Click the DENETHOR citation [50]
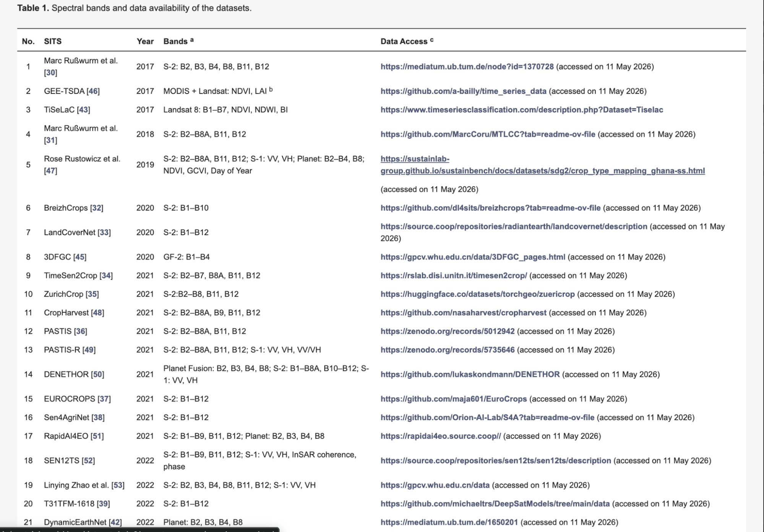 pyautogui.click(x=97, y=374)
